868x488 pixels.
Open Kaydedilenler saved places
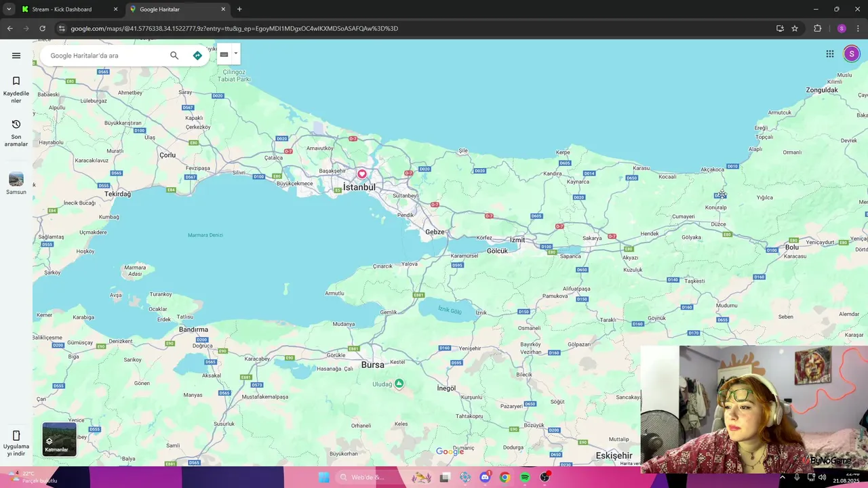coord(16,89)
